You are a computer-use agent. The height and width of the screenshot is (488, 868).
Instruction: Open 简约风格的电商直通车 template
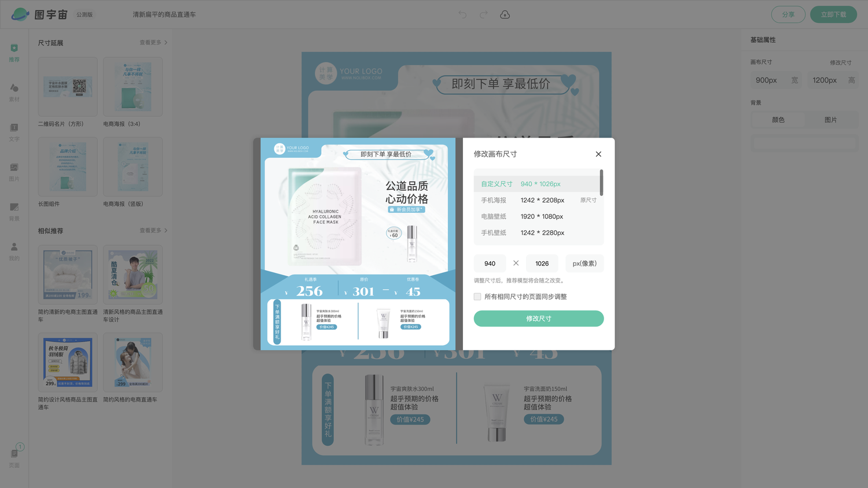(x=133, y=363)
